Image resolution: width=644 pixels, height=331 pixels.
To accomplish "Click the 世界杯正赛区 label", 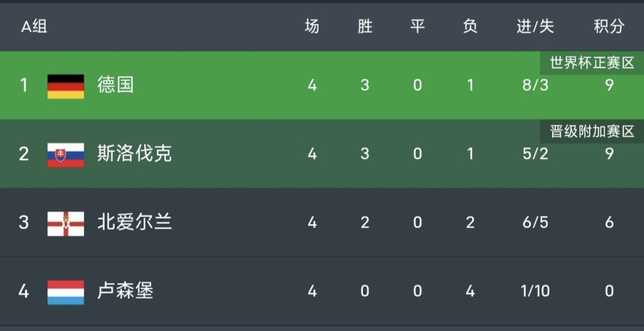I will [x=592, y=63].
